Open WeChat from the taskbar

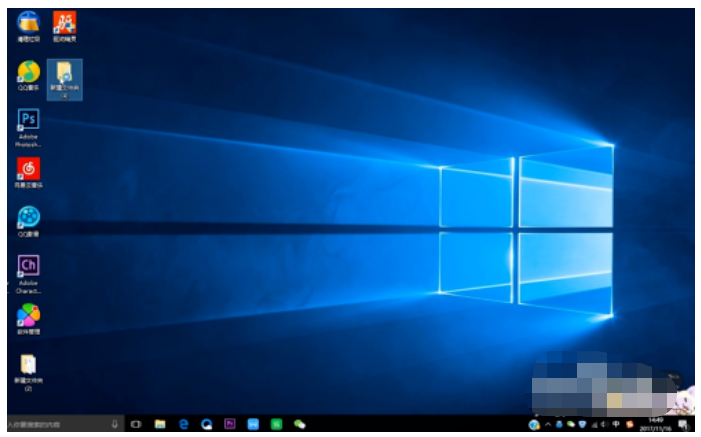[299, 425]
